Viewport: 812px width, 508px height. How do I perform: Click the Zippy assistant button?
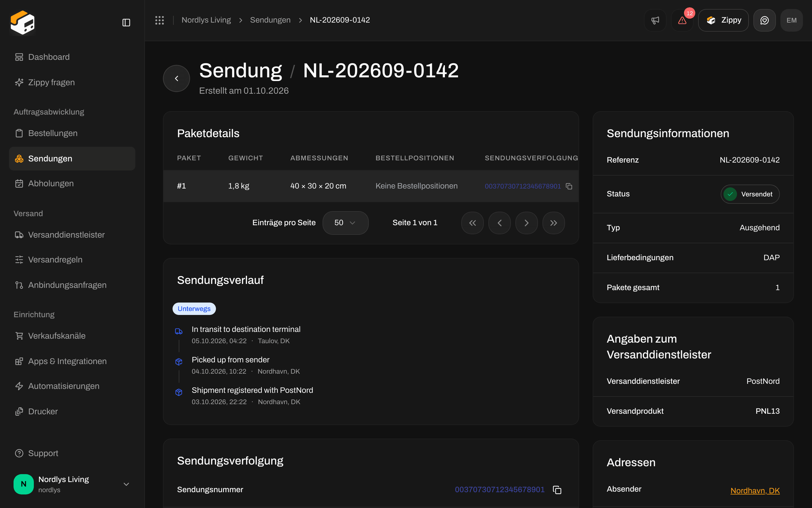[723, 20]
